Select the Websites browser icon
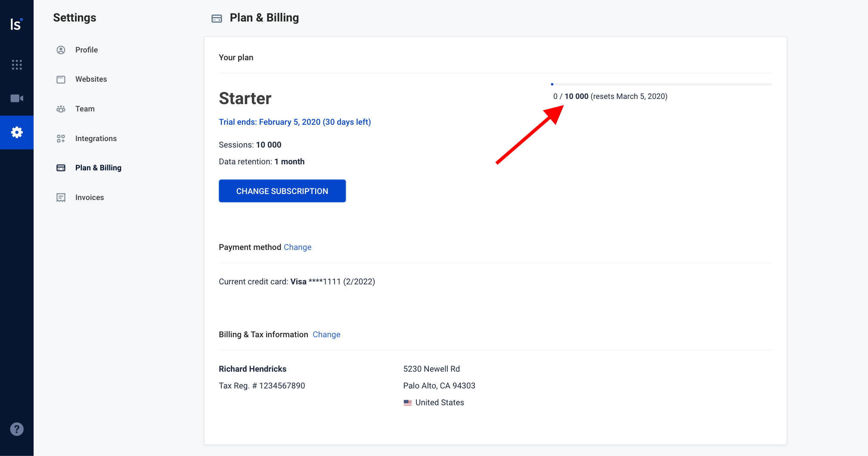This screenshot has width=868, height=456. coord(60,79)
